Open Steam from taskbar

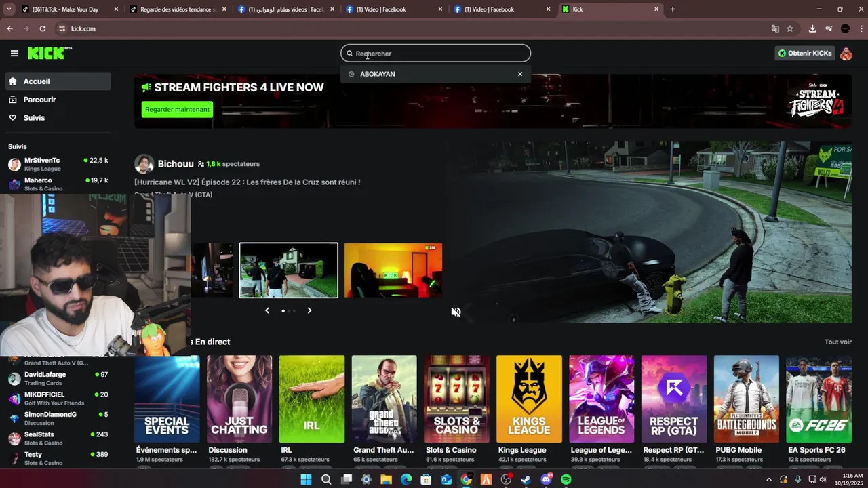pyautogui.click(x=526, y=479)
